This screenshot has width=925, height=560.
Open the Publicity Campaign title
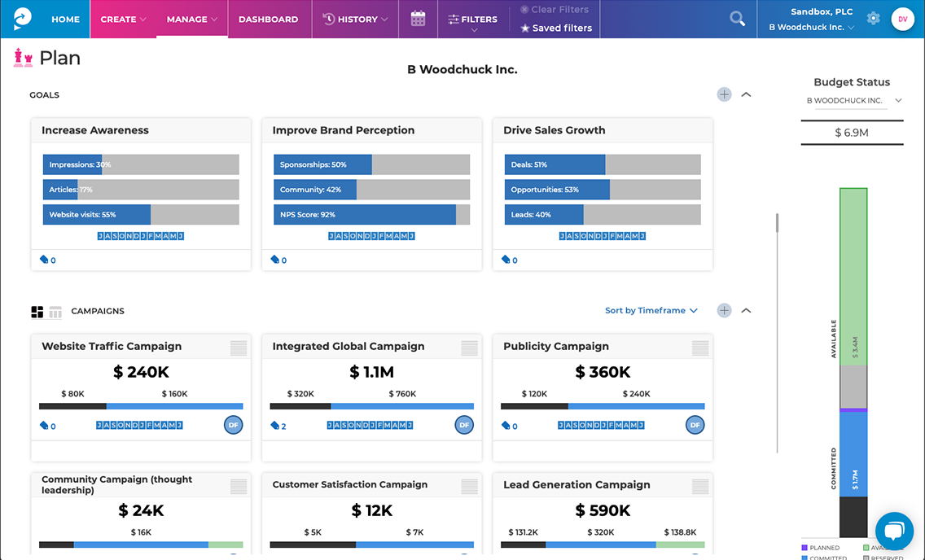[556, 346]
